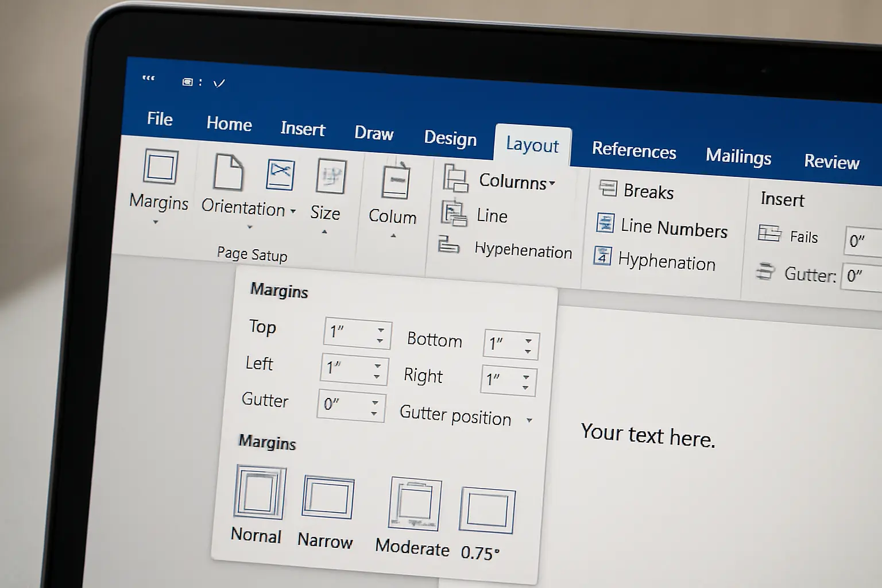This screenshot has width=882, height=588.
Task: Select the Moderate margin preset thumbnail
Action: (x=415, y=504)
